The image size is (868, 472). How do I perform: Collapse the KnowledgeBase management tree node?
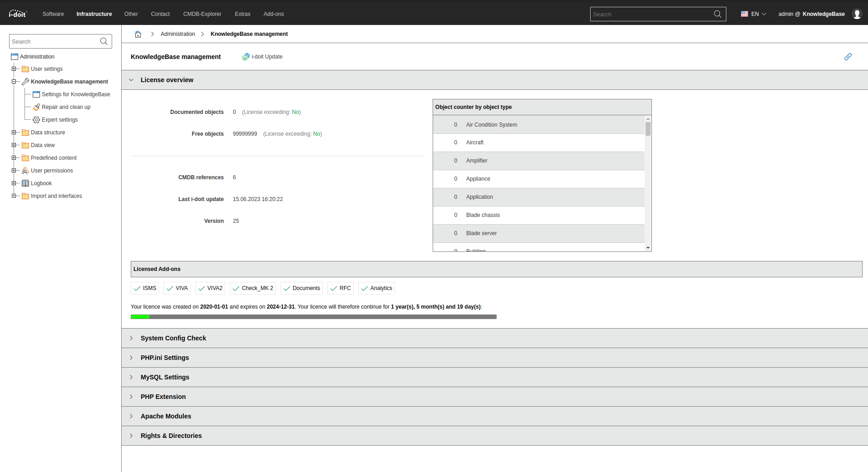pyautogui.click(x=14, y=82)
